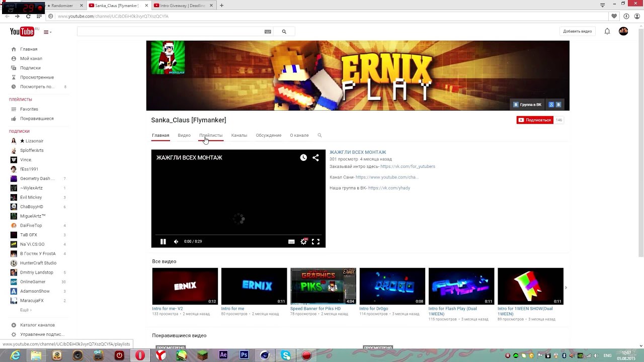Switch to the Плейлисты channel tab

point(211,135)
